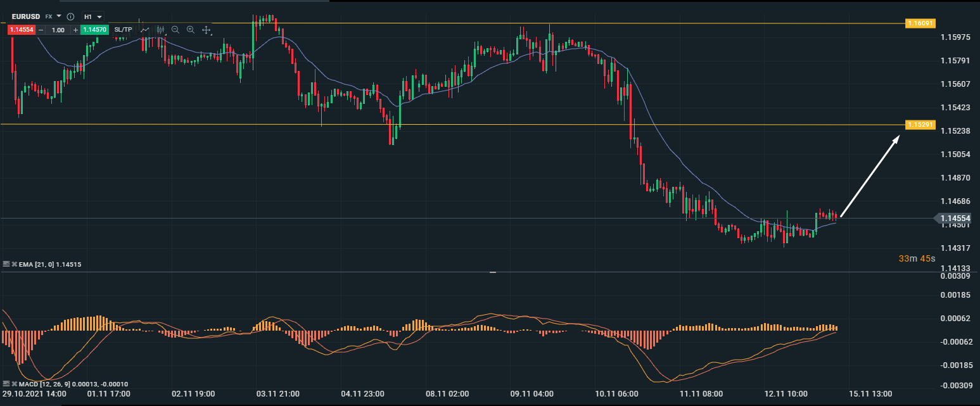Buy at 1.14570 green price button
The image size is (980, 406).
click(x=95, y=30)
